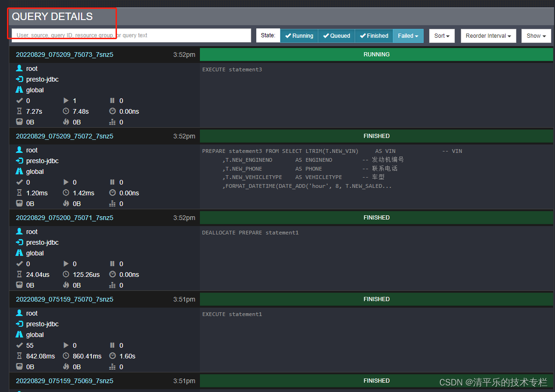Open the Failed filter dropdown

pyautogui.click(x=408, y=36)
